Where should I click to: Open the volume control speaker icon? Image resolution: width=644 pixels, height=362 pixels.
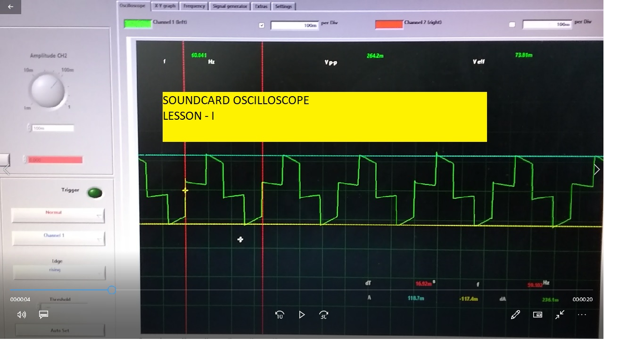pyautogui.click(x=21, y=314)
